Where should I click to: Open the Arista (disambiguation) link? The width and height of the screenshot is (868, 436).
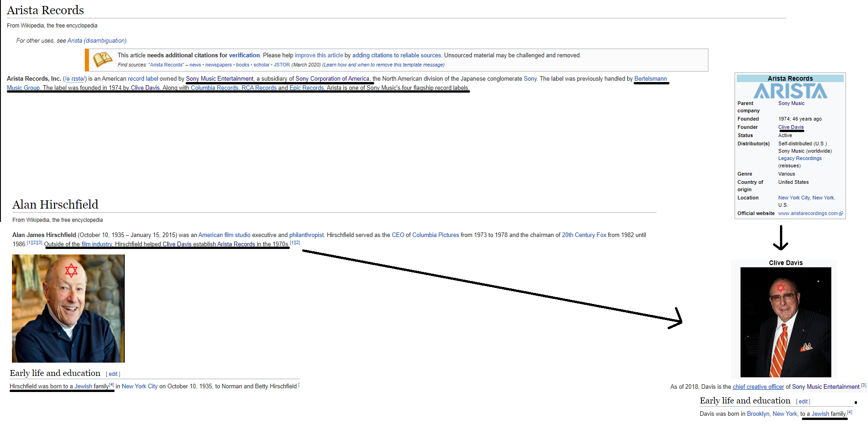click(x=97, y=41)
